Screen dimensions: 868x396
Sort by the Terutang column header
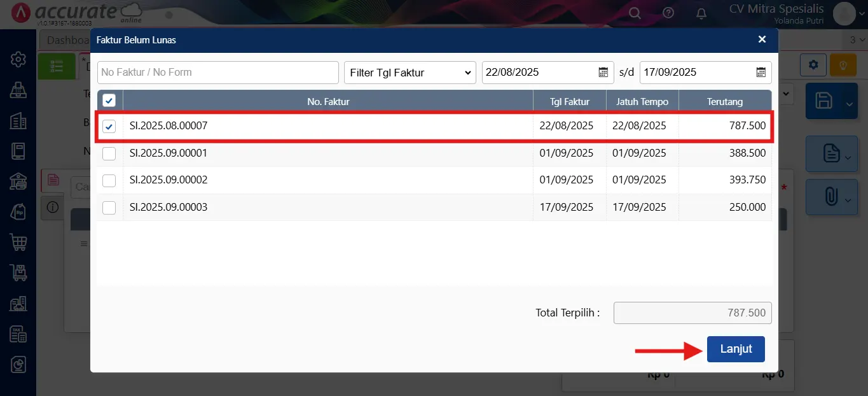pos(724,102)
